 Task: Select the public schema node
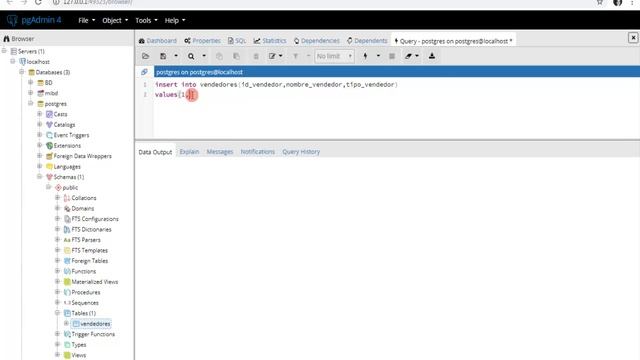coord(70,187)
